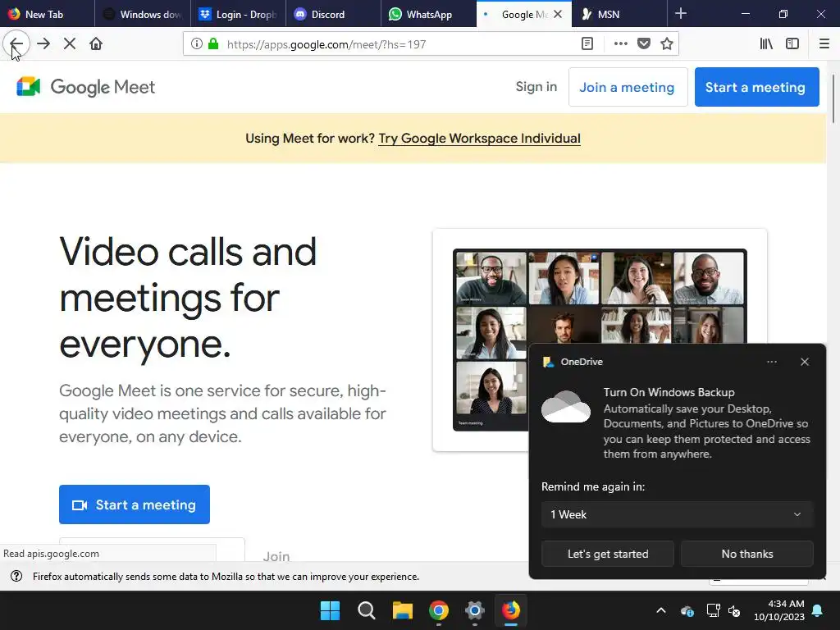Go back using the browser back arrow

[16, 44]
